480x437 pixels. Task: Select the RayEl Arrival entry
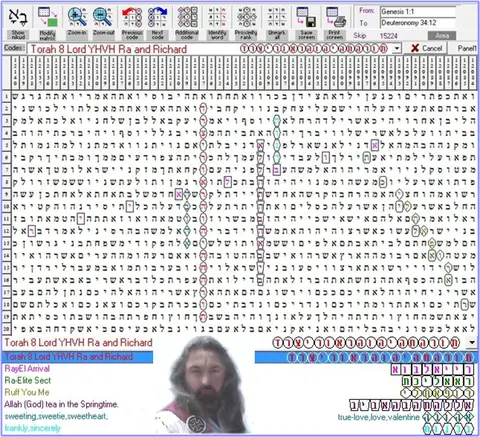point(27,369)
